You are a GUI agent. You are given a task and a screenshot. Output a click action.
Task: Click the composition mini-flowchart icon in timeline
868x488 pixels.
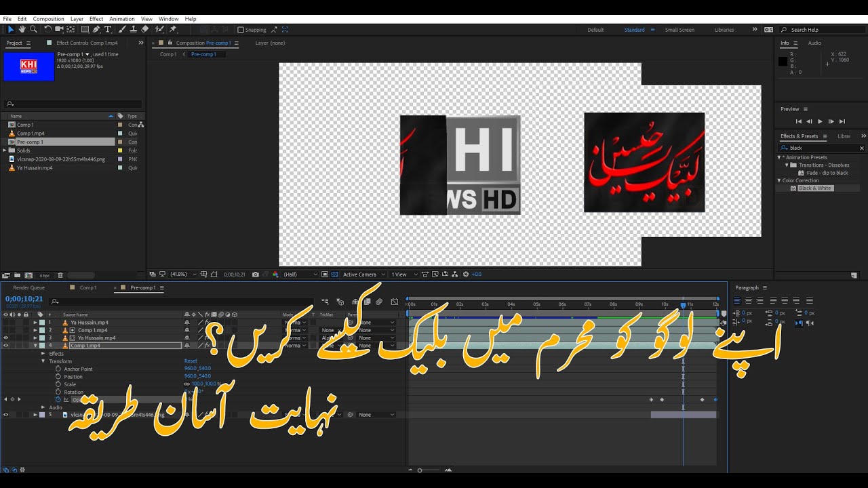(326, 302)
